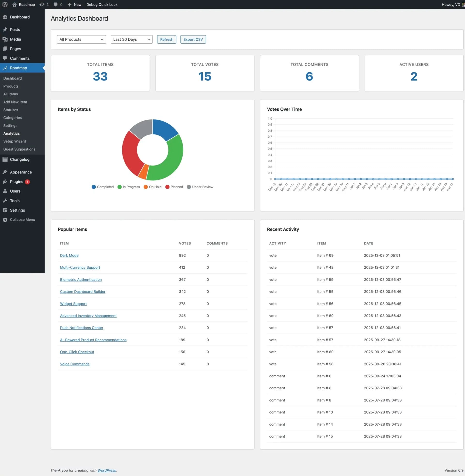This screenshot has width=465, height=476.
Task: Click the Completed legend color dot
Action: 94,187
